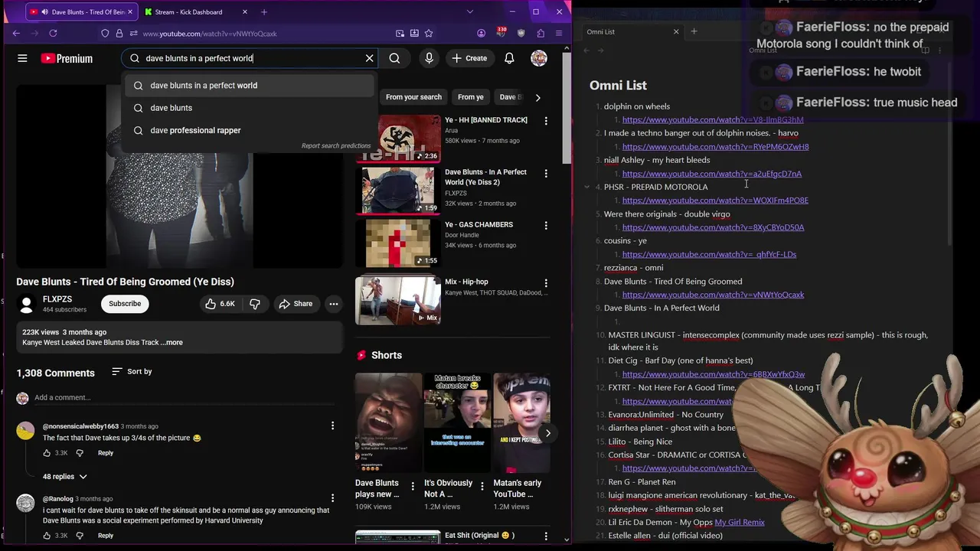980x551 pixels.
Task: Open options for Ye - HH video
Action: pos(546,121)
